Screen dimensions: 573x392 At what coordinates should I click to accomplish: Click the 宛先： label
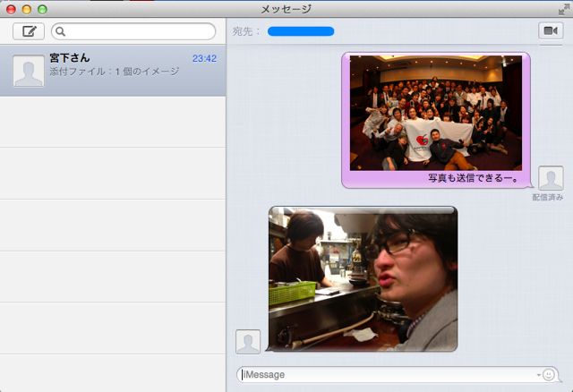[x=245, y=31]
